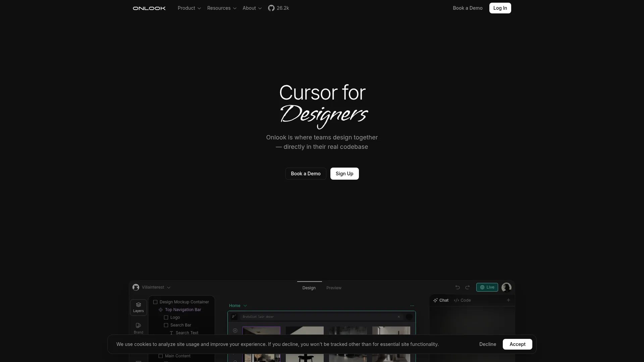Switch to the Preview tab
The height and width of the screenshot is (362, 644).
pyautogui.click(x=334, y=288)
